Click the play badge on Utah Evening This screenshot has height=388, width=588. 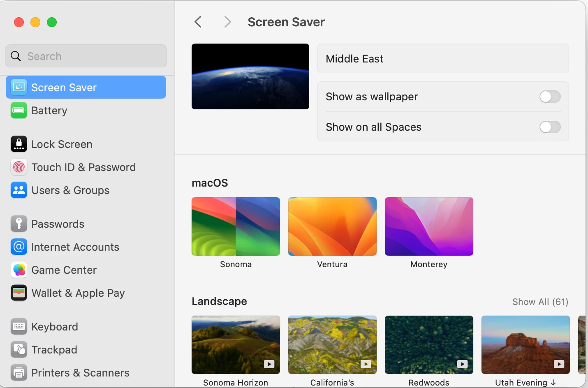[559, 364]
